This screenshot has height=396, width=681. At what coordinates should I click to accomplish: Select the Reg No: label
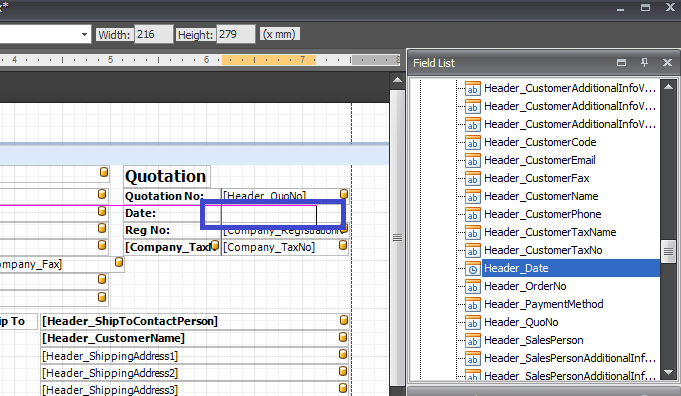point(147,230)
